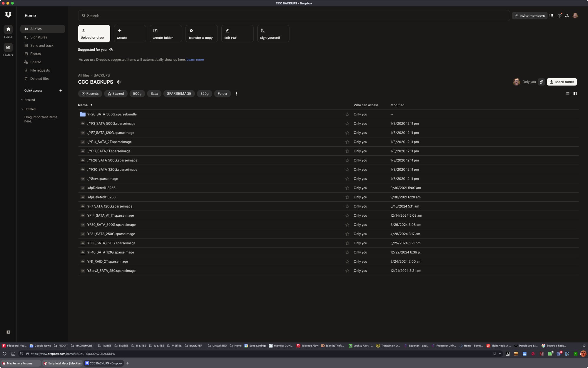This screenshot has height=368, width=588.
Task: Switch to MacRumors Forums browser tab
Action: [x=21, y=363]
